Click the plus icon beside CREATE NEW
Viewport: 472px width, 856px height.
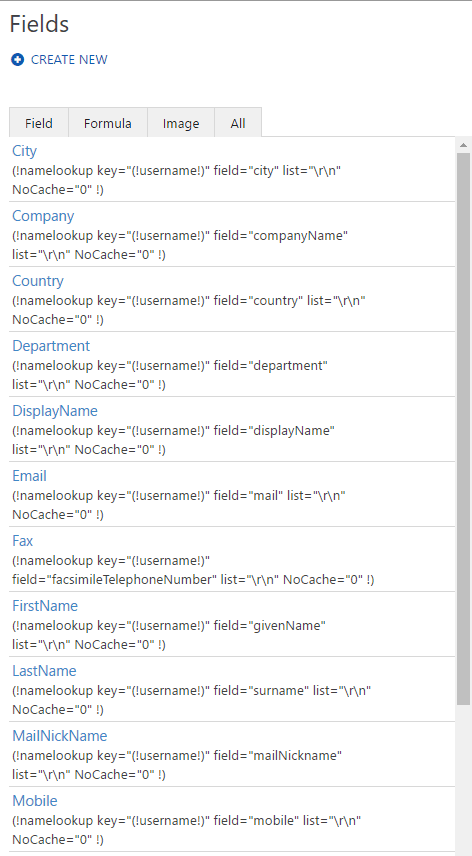click(x=17, y=60)
